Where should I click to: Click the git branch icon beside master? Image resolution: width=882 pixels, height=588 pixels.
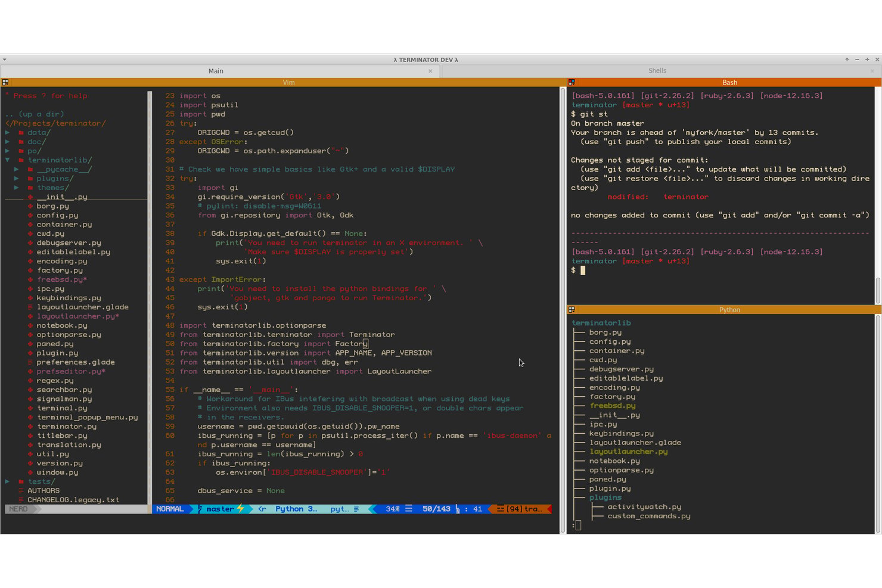[x=200, y=509]
